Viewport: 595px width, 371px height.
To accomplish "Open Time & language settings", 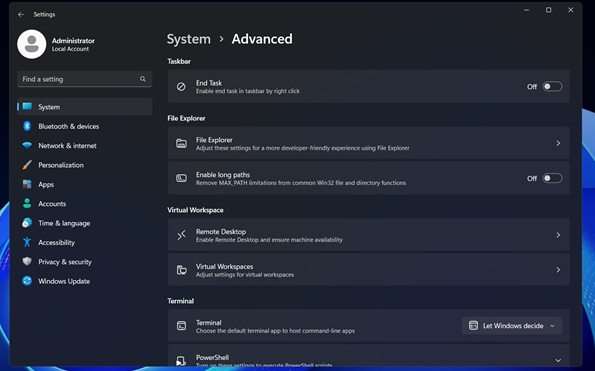I will coord(85,223).
